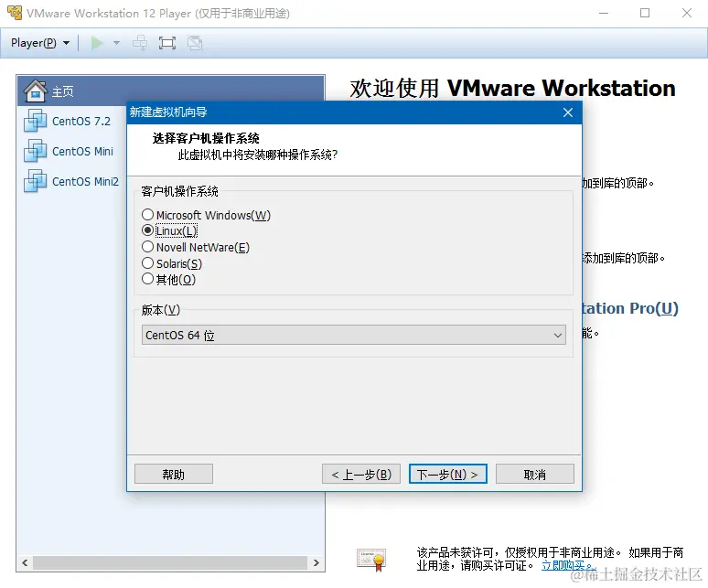Click the green power-on play icon

97,43
